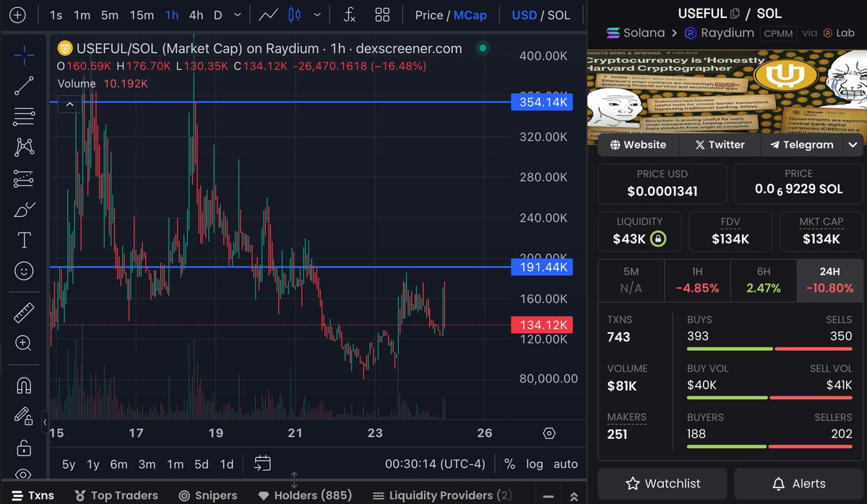Open chart settings gear icon
The image size is (867, 504).
click(549, 433)
